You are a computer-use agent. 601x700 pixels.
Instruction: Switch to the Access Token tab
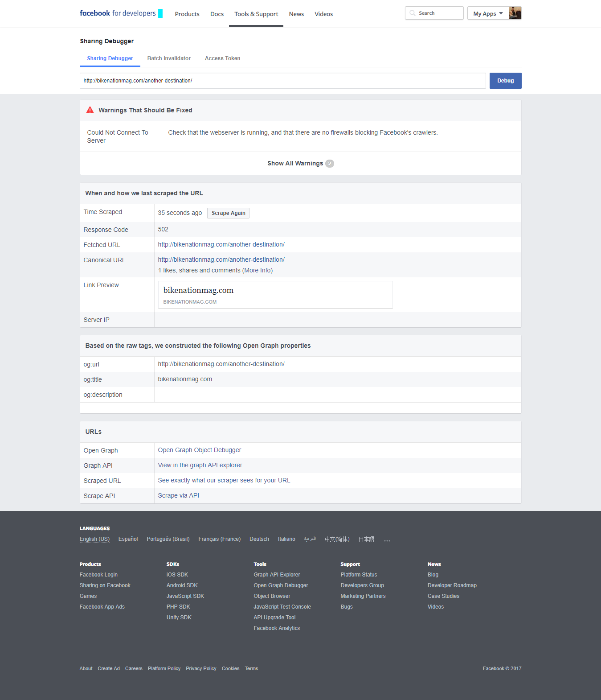pyautogui.click(x=222, y=58)
